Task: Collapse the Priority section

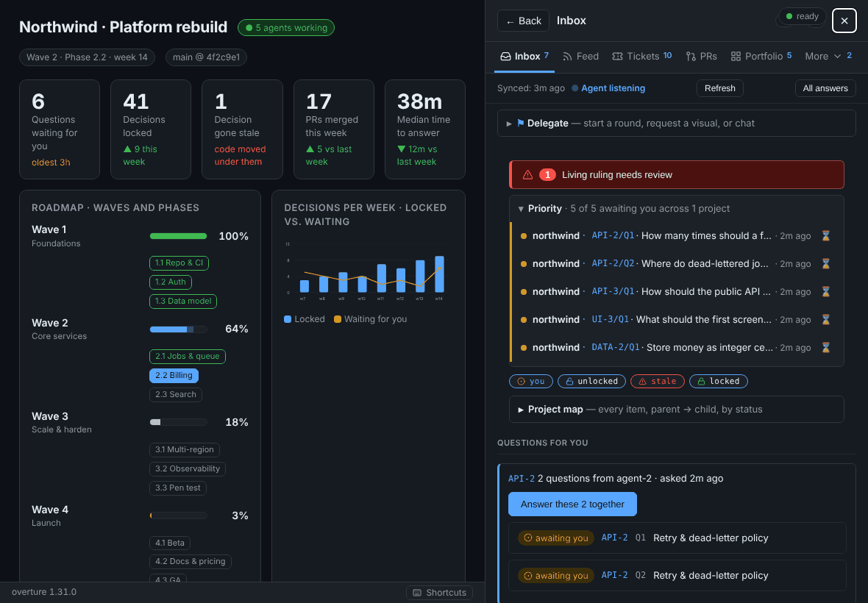Action: pyautogui.click(x=677, y=209)
